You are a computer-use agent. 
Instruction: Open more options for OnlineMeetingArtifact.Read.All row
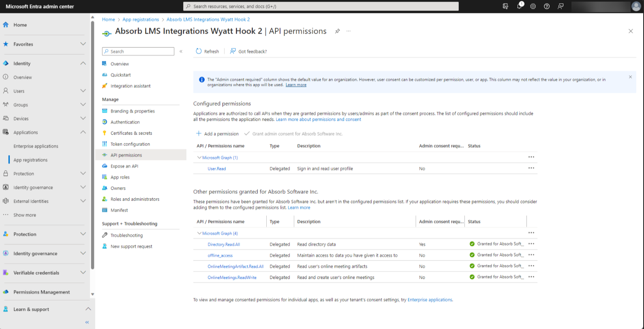pos(531,266)
